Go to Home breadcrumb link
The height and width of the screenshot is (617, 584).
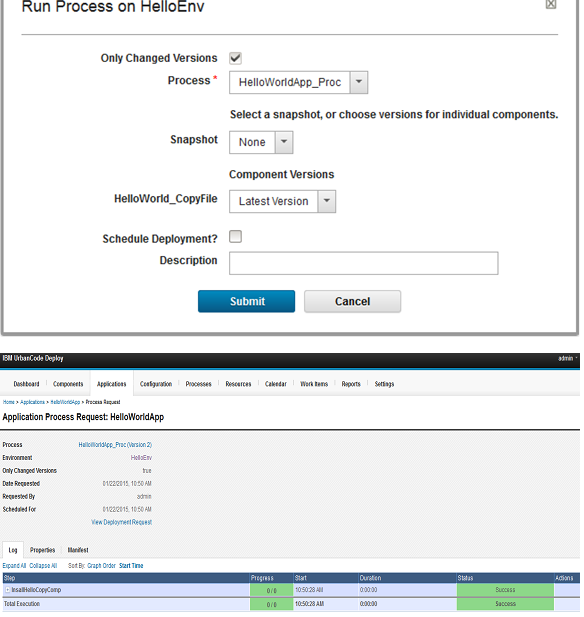pyautogui.click(x=9, y=404)
